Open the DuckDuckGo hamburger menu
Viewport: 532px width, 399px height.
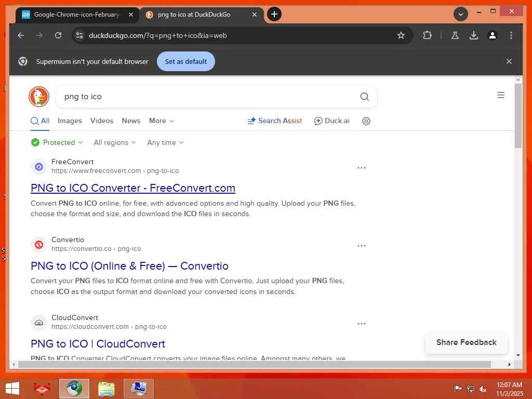[501, 95]
